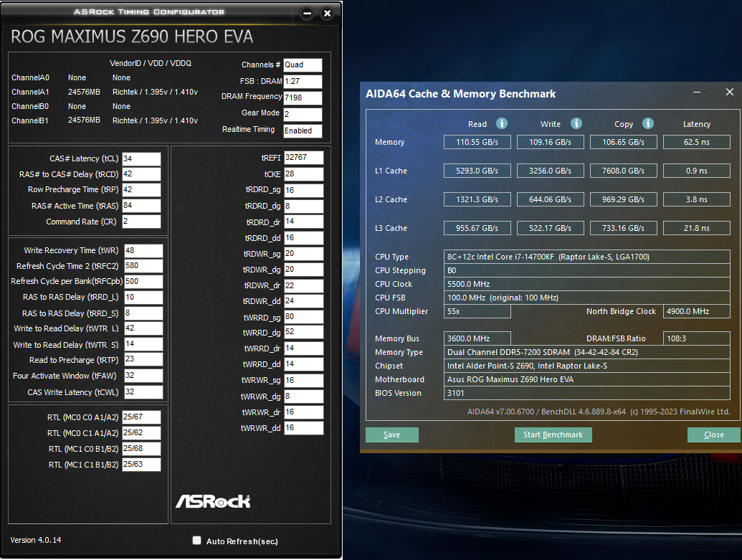Close the ASRock Timing Configurator window
The height and width of the screenshot is (560, 742).
point(327,13)
